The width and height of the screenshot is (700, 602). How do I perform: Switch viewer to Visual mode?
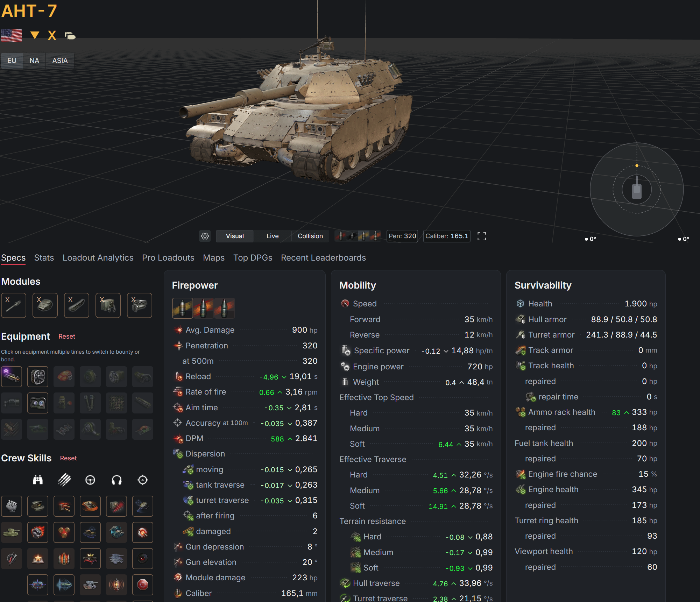tap(235, 236)
